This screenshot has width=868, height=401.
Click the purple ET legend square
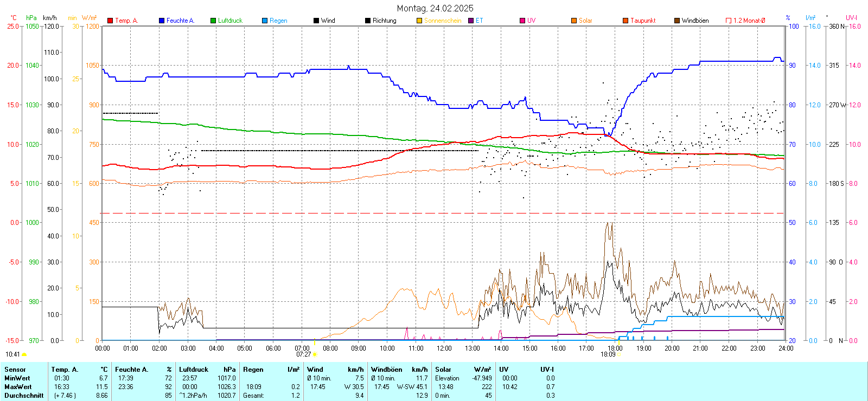[x=471, y=21]
